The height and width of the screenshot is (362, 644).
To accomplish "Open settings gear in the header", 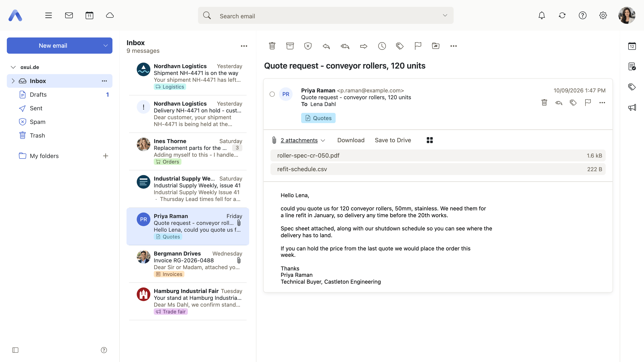I will click(603, 15).
